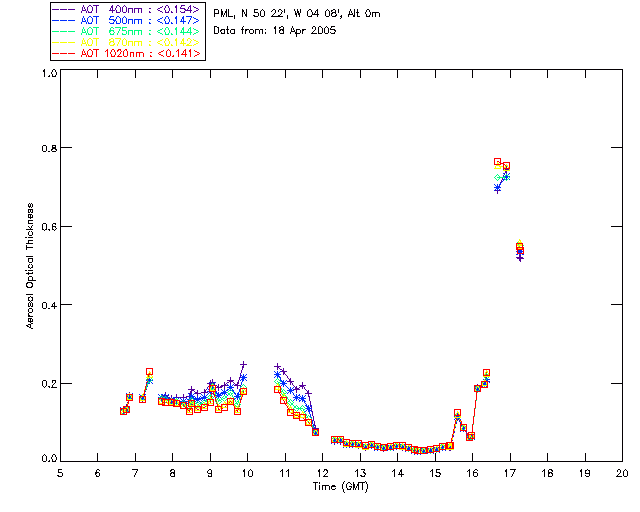
Task: Click the x-axis label 19
Action: [585, 473]
